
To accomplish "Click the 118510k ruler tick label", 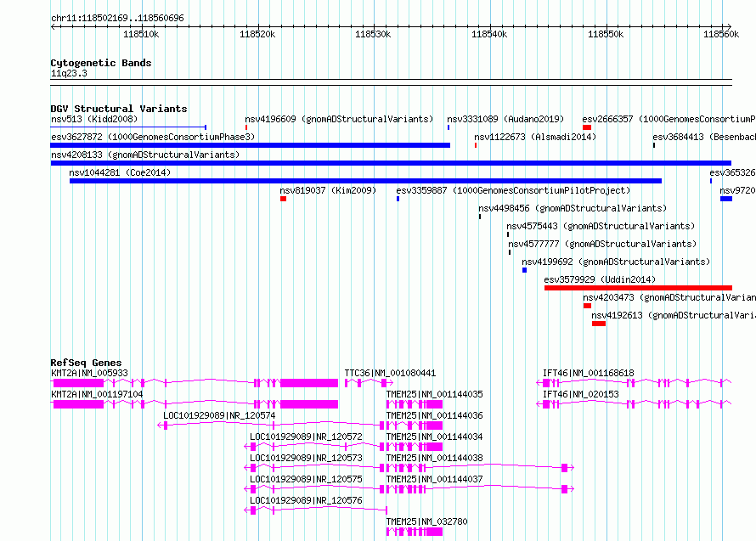I will [x=141, y=34].
